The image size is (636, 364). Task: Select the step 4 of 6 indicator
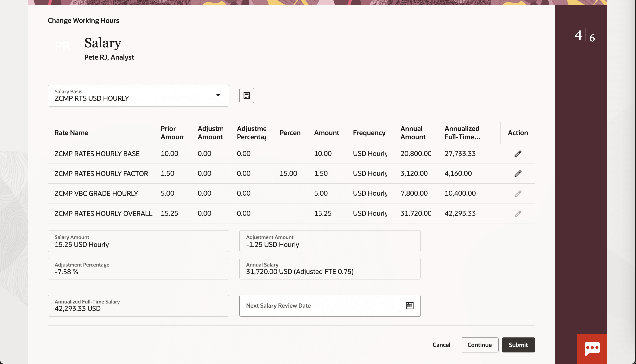pyautogui.click(x=584, y=36)
